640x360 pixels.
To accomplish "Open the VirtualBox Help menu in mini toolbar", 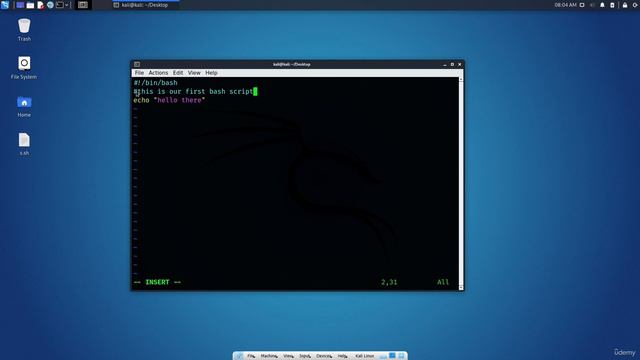I will pyautogui.click(x=342, y=356).
